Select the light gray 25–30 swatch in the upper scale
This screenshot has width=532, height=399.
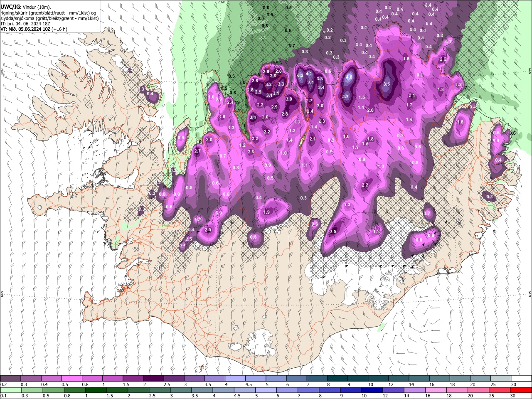click(501, 379)
